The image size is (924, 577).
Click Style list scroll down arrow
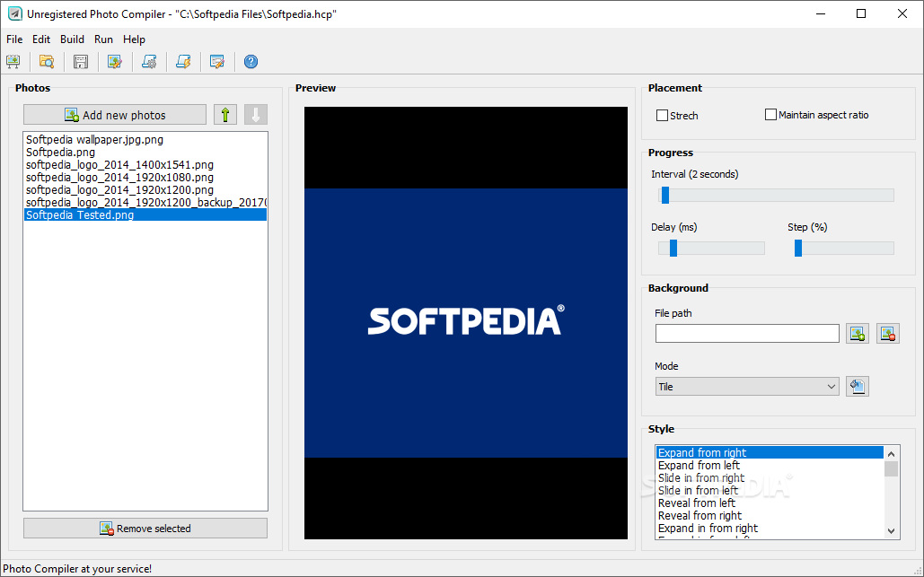click(891, 531)
